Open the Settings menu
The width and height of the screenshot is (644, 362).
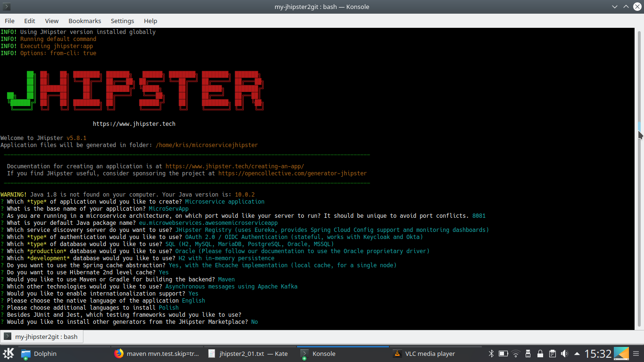[x=123, y=21]
